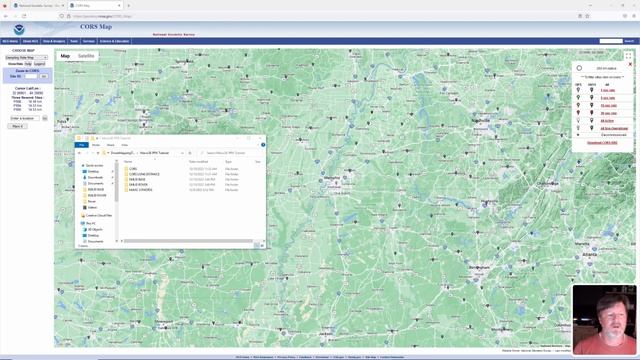Open the Data & Imagery menu
This screenshot has width=640, height=360.
pyautogui.click(x=54, y=41)
